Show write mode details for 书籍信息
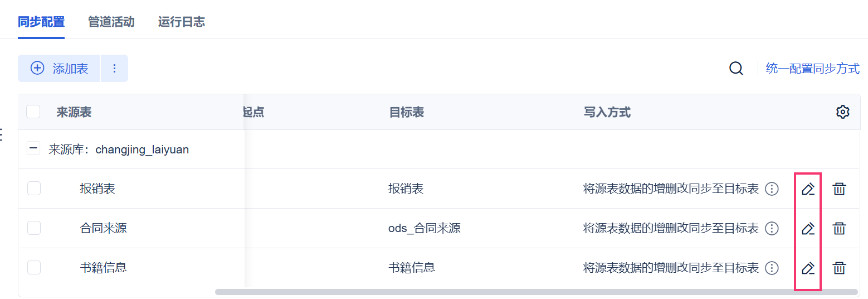 click(772, 268)
